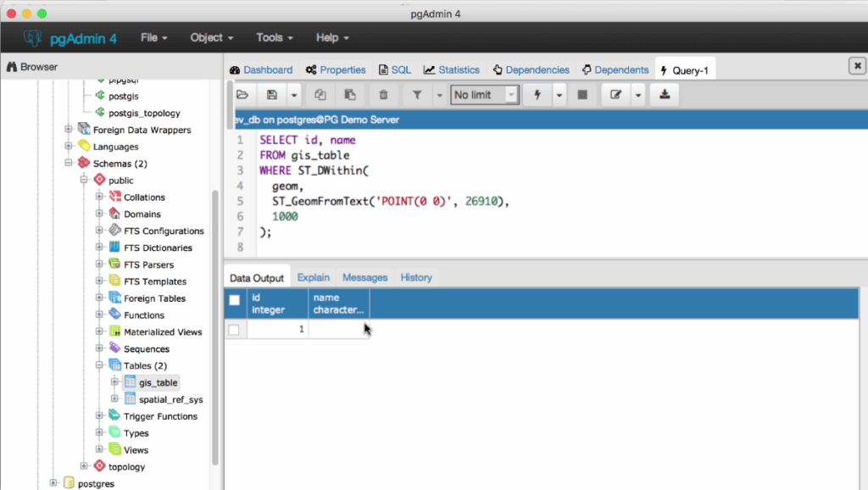Screen dimensions: 868x490
Task: Download query results with the download icon
Action: [664, 94]
